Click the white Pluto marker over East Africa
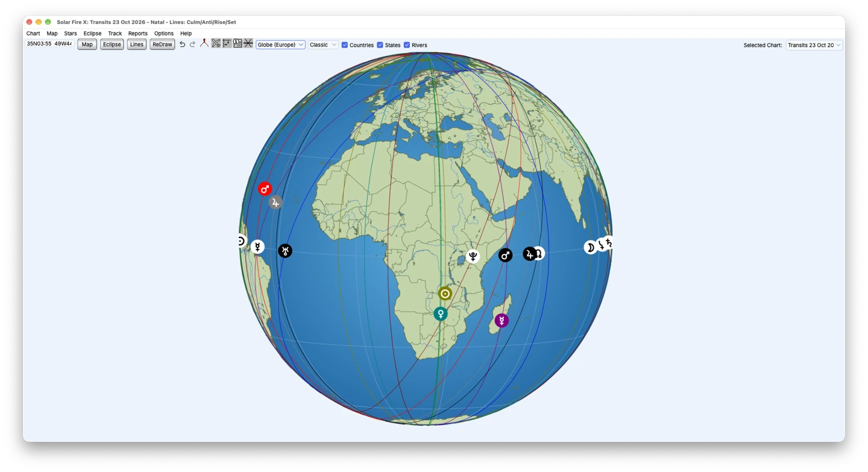The height and width of the screenshot is (472, 868). [474, 257]
